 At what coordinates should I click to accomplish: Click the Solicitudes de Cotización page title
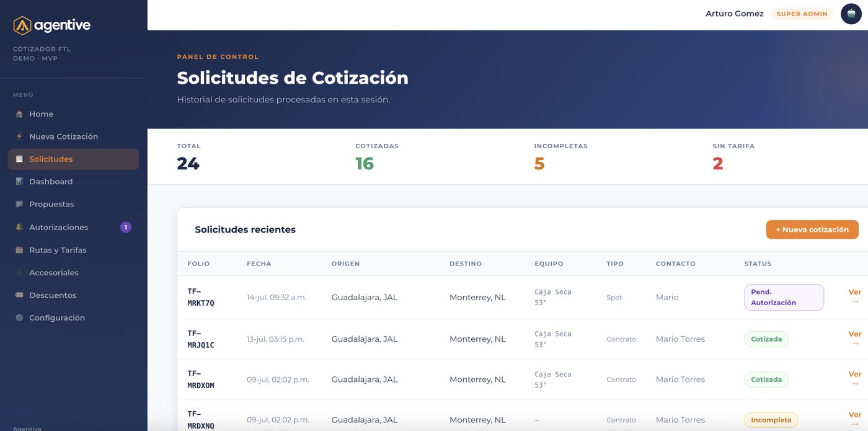coord(293,78)
